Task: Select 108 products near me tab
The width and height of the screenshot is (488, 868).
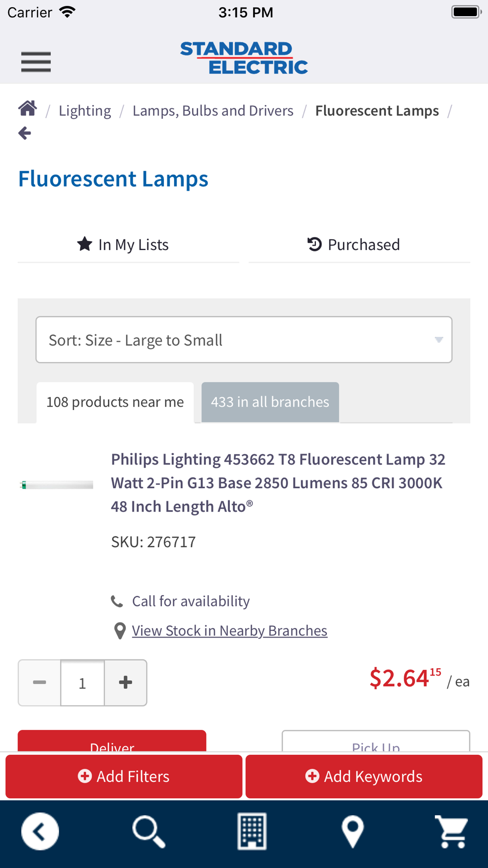Action: [x=115, y=402]
